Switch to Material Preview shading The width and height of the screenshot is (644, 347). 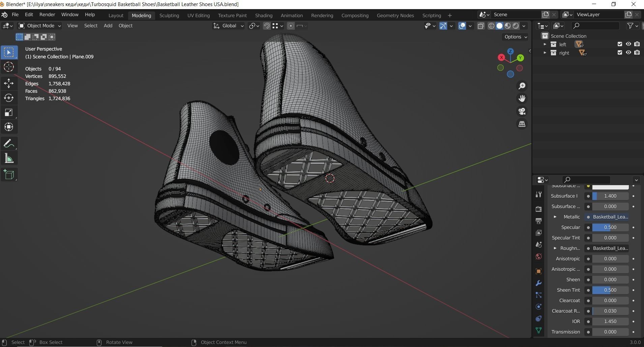click(508, 26)
